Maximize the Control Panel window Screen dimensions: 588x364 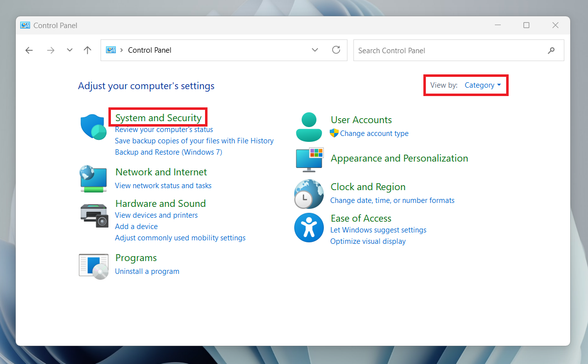click(526, 25)
